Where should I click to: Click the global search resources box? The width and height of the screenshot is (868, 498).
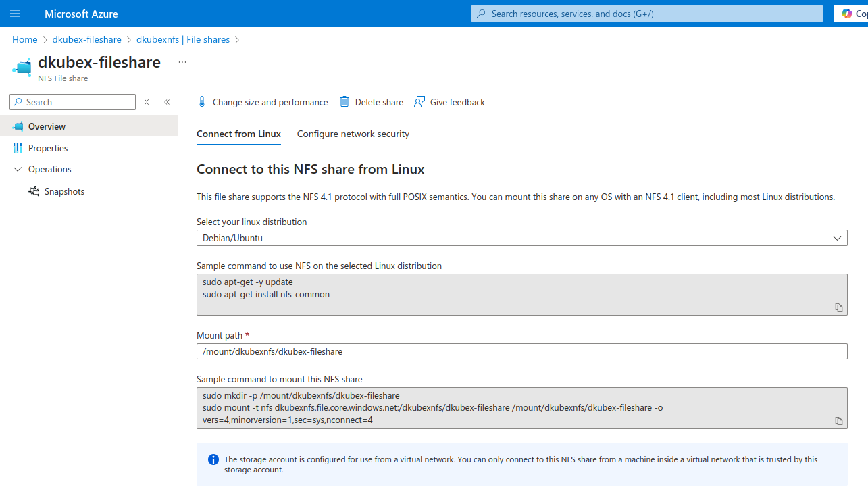point(646,14)
